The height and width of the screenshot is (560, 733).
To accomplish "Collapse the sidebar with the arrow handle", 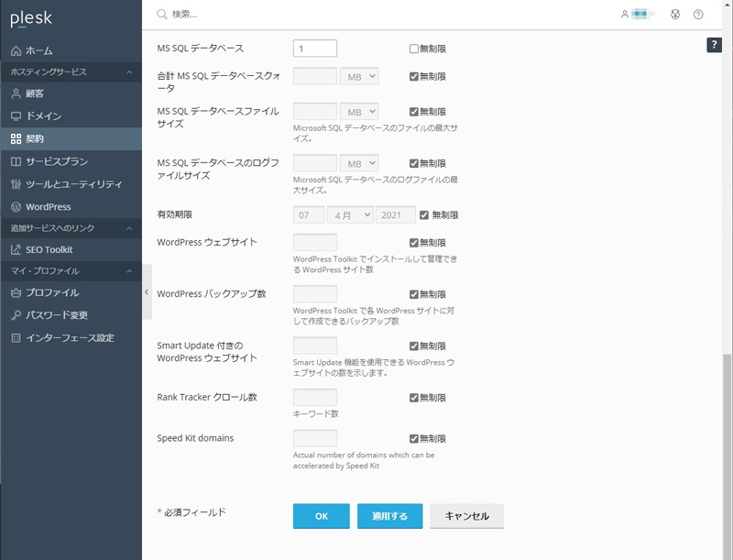I will pyautogui.click(x=147, y=292).
